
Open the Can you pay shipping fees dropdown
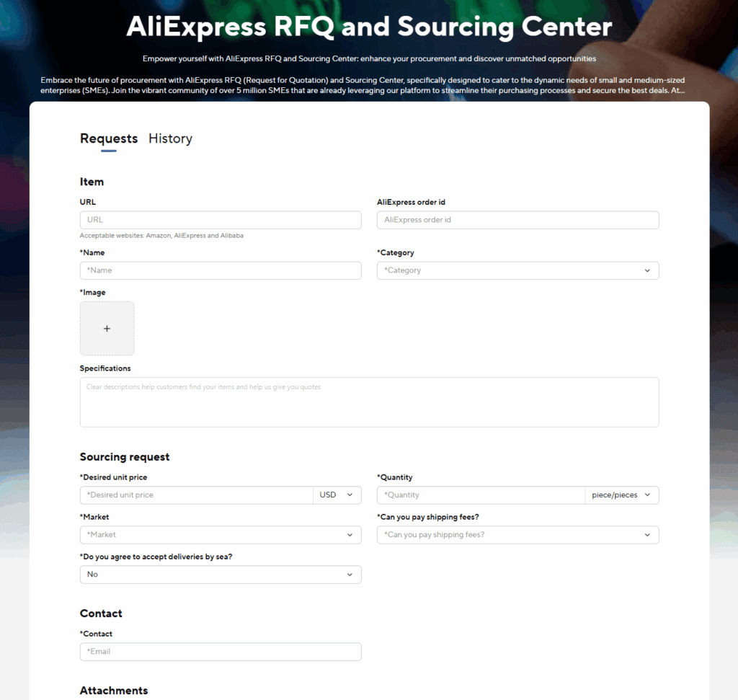[517, 535]
